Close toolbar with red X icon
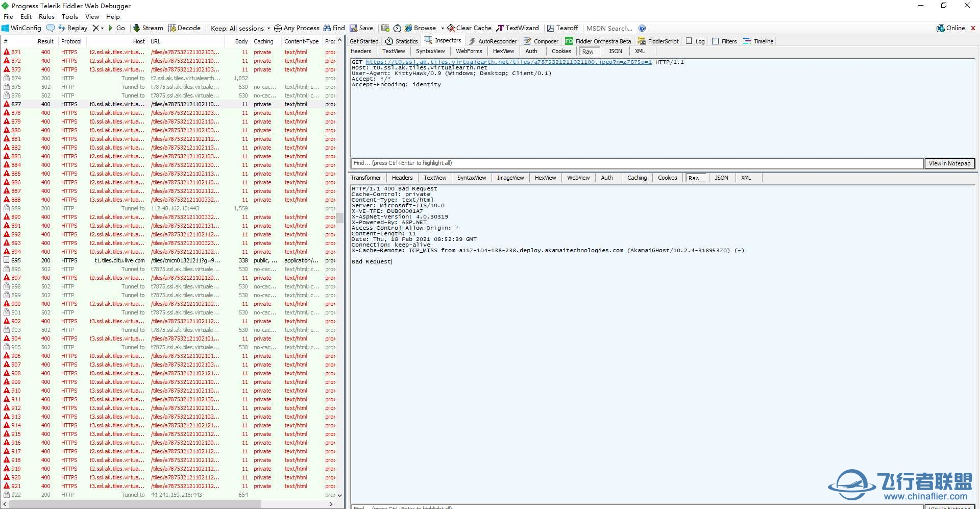 click(973, 28)
